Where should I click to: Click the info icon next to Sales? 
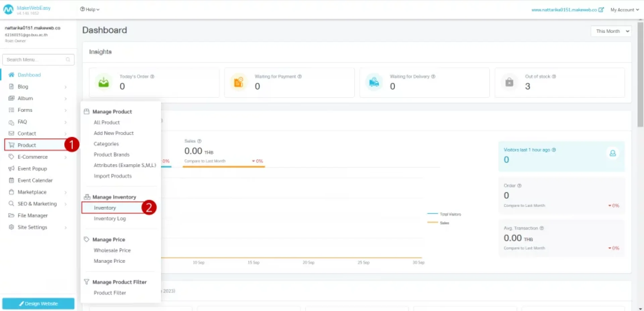coord(200,141)
